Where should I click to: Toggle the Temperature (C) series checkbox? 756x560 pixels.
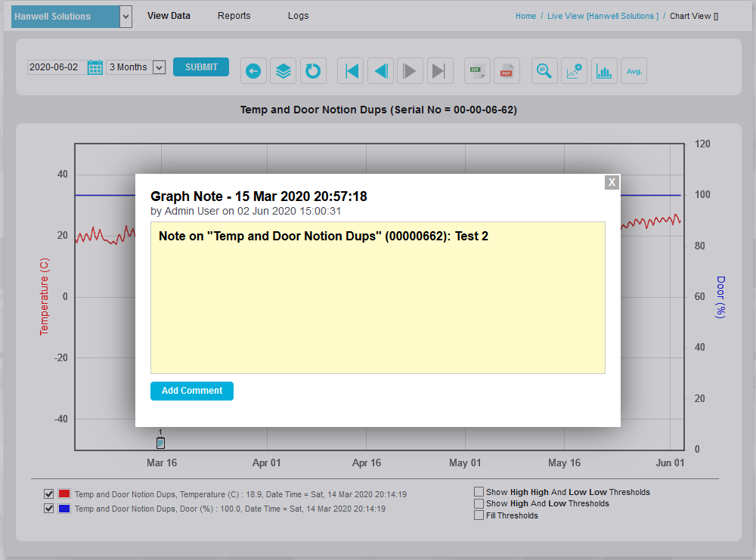pyautogui.click(x=49, y=494)
